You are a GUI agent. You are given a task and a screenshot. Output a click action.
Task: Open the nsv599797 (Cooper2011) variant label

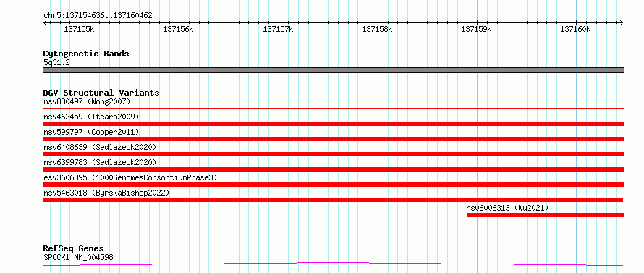tap(91, 132)
